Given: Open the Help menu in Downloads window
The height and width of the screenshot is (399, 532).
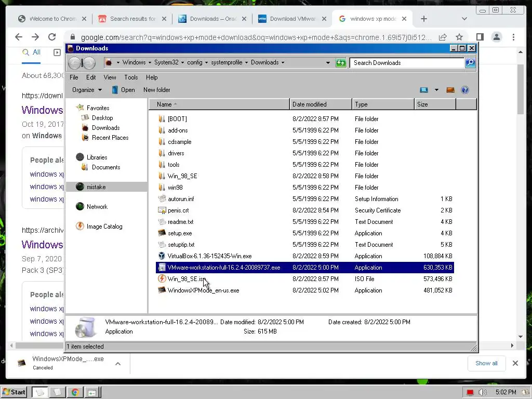Looking at the screenshot, I should pyautogui.click(x=152, y=77).
